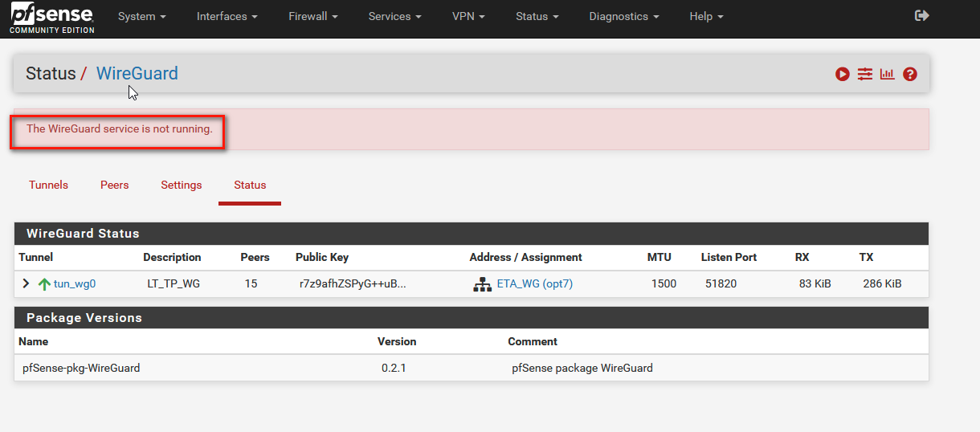Click the start service play icon
This screenshot has width=980, height=432.
pos(842,75)
